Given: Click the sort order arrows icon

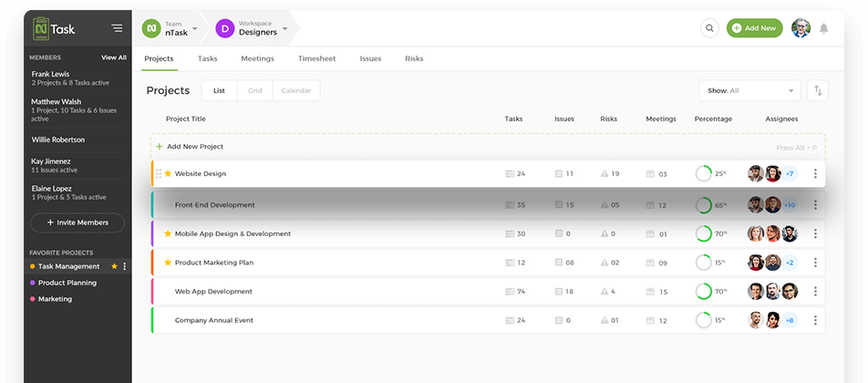Looking at the screenshot, I should pyautogui.click(x=818, y=90).
